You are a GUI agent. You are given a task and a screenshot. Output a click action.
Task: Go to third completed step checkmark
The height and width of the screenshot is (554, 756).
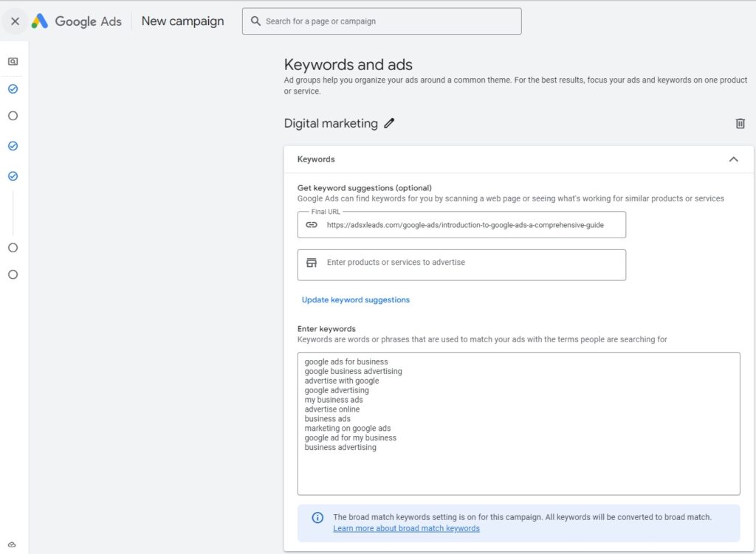click(x=13, y=146)
